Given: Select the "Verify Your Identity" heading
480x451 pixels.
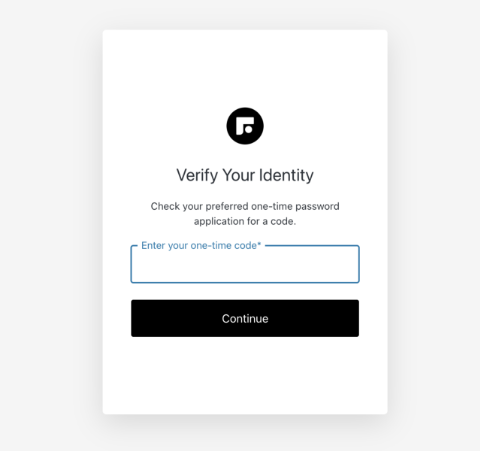Looking at the screenshot, I should [x=245, y=175].
